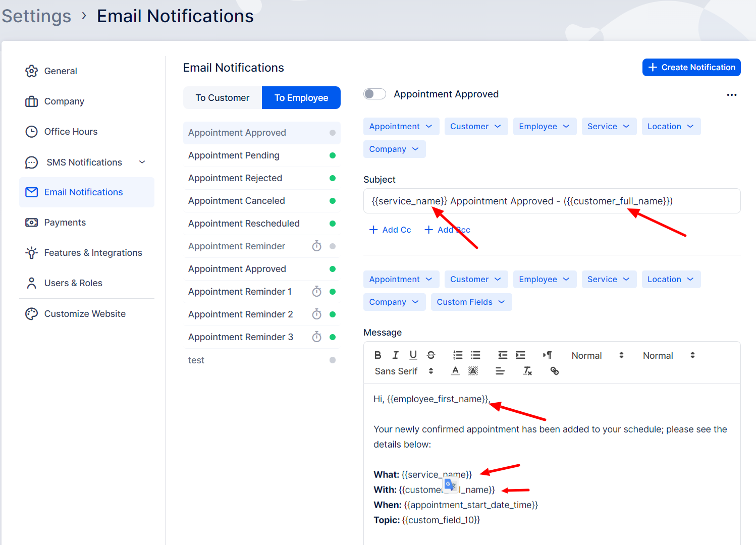Image resolution: width=756 pixels, height=545 pixels.
Task: Apply bold formatting in message editor
Action: click(377, 355)
